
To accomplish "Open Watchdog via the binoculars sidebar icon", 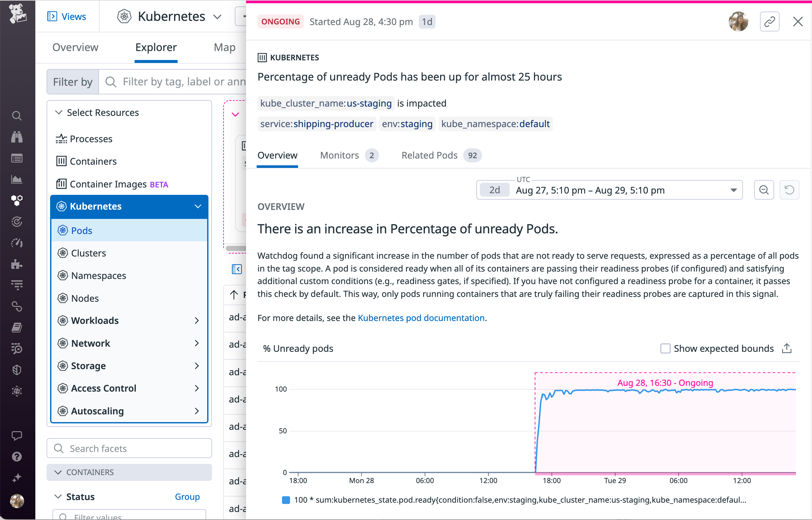I will click(17, 137).
